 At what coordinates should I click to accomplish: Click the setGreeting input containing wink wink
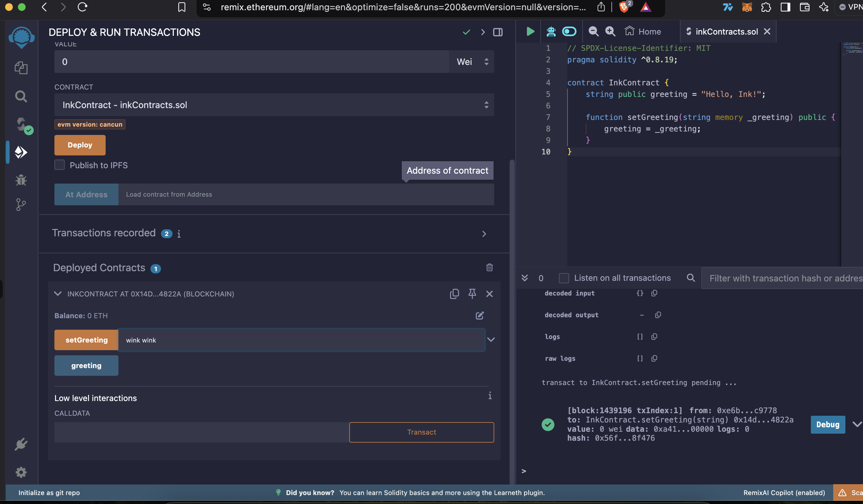(302, 340)
